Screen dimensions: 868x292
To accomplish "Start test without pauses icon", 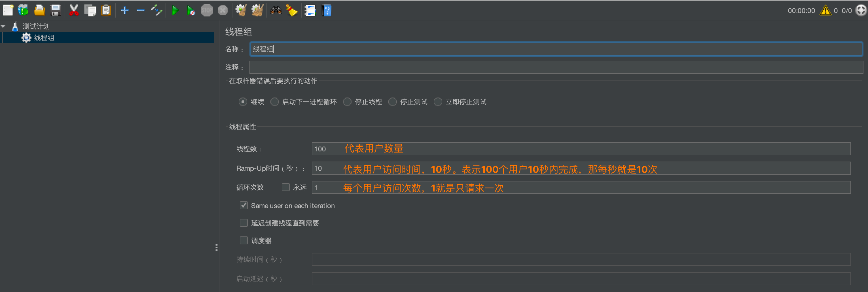I will coord(191,11).
